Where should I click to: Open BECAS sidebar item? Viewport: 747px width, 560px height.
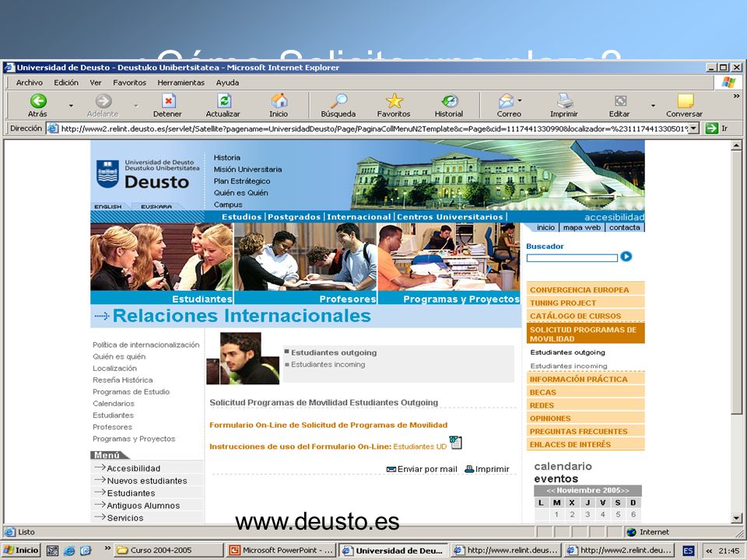pyautogui.click(x=585, y=392)
